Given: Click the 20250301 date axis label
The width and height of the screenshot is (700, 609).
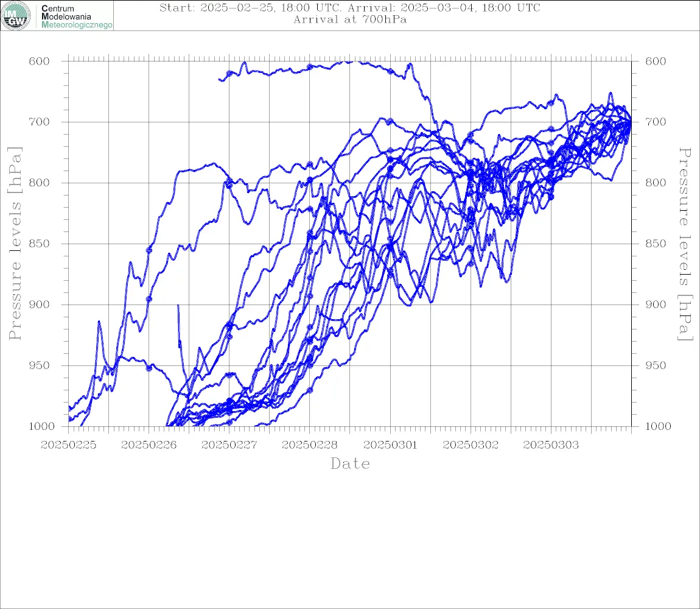Looking at the screenshot, I should [x=390, y=445].
